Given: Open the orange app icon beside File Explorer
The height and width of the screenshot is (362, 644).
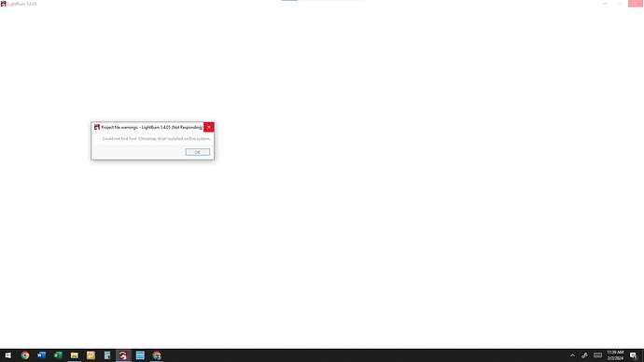Looking at the screenshot, I should [91, 355].
